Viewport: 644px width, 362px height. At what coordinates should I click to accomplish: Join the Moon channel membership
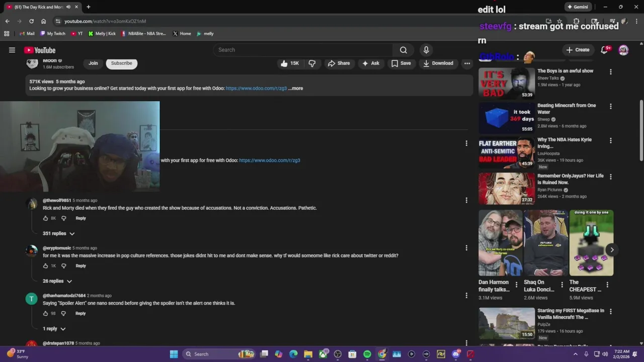pos(93,63)
